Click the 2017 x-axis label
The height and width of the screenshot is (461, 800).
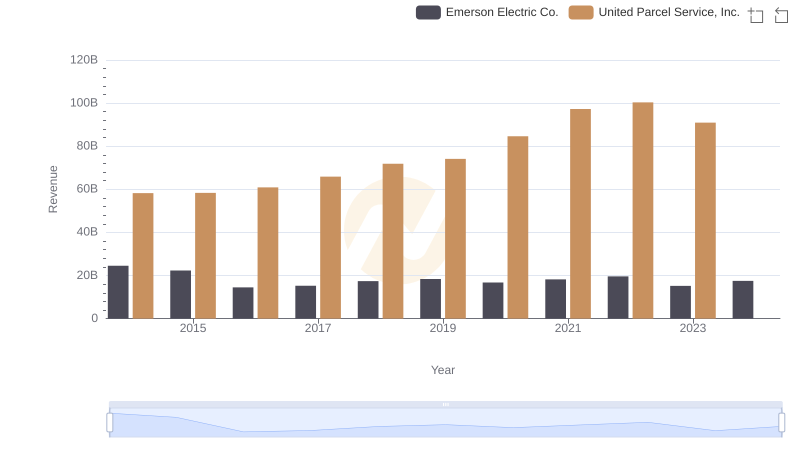tap(318, 328)
